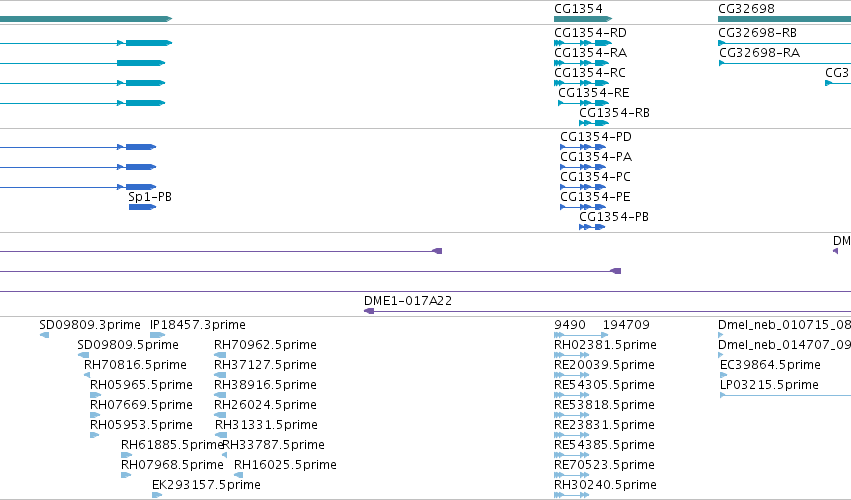Select the CG1354 gene bar
This screenshot has width=851, height=500.
[583, 19]
